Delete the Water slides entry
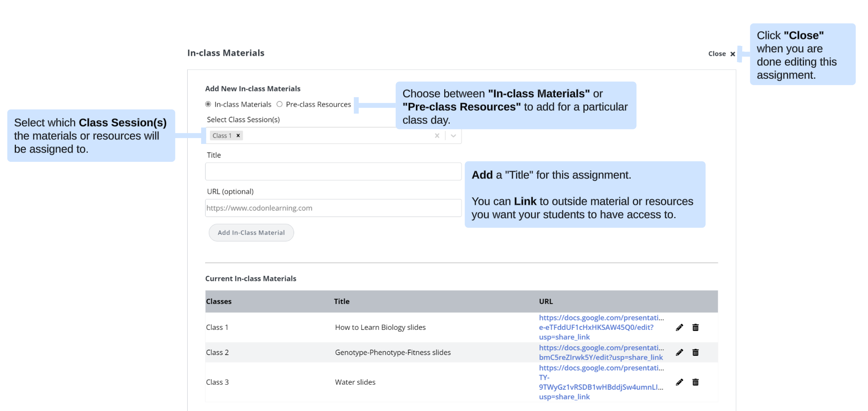This screenshot has height=411, width=868. [695, 382]
